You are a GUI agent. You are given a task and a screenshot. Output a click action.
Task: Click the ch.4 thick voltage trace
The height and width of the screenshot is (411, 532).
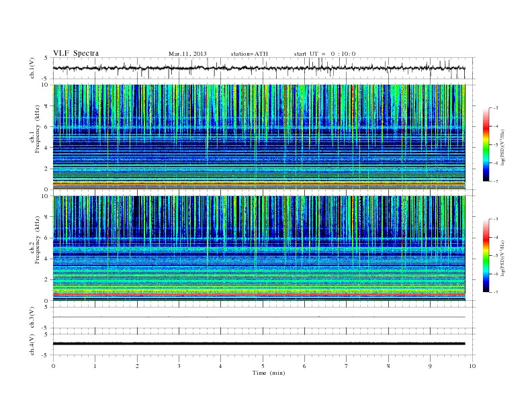coord(259,344)
